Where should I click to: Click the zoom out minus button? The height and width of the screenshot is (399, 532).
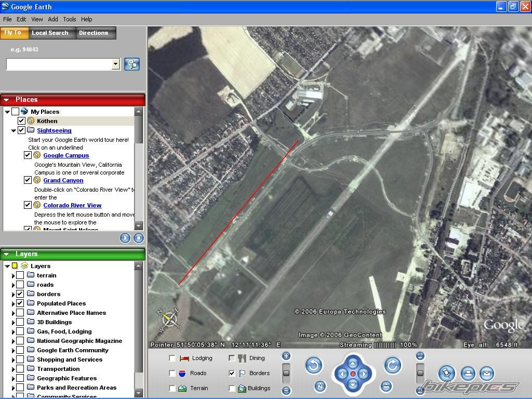point(286,390)
